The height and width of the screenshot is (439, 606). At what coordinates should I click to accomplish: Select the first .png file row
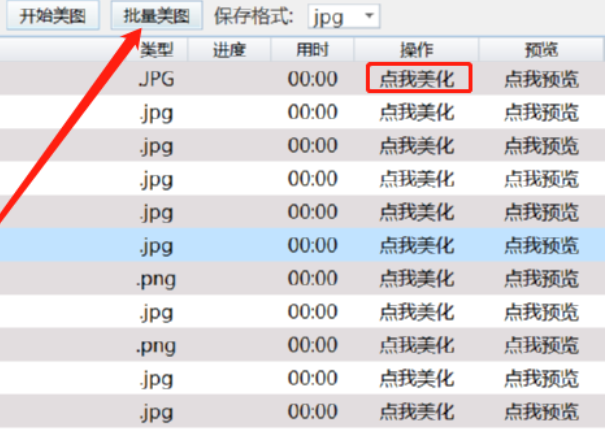click(x=302, y=279)
